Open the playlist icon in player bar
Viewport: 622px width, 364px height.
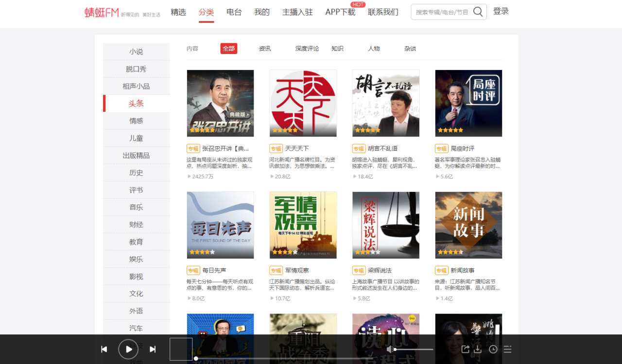[508, 349]
